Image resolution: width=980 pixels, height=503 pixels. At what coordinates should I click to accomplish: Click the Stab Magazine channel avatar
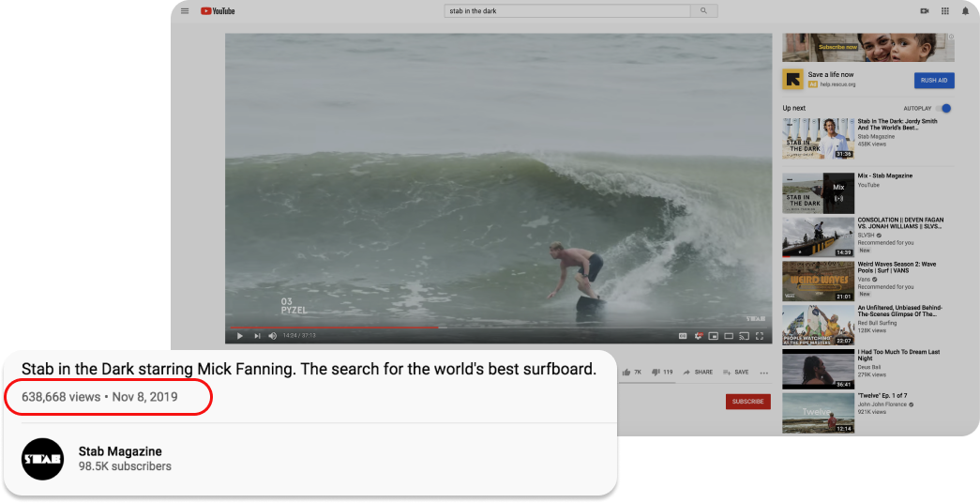tap(42, 459)
